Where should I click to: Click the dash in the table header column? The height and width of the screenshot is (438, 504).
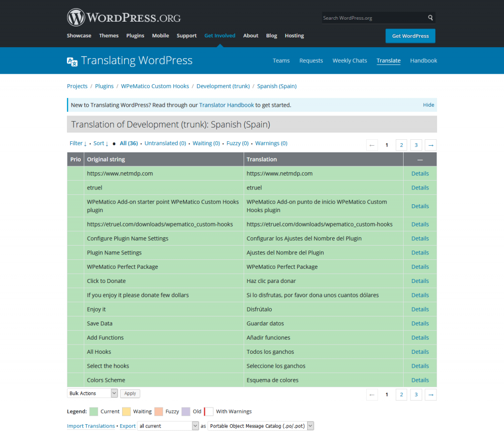tap(420, 160)
